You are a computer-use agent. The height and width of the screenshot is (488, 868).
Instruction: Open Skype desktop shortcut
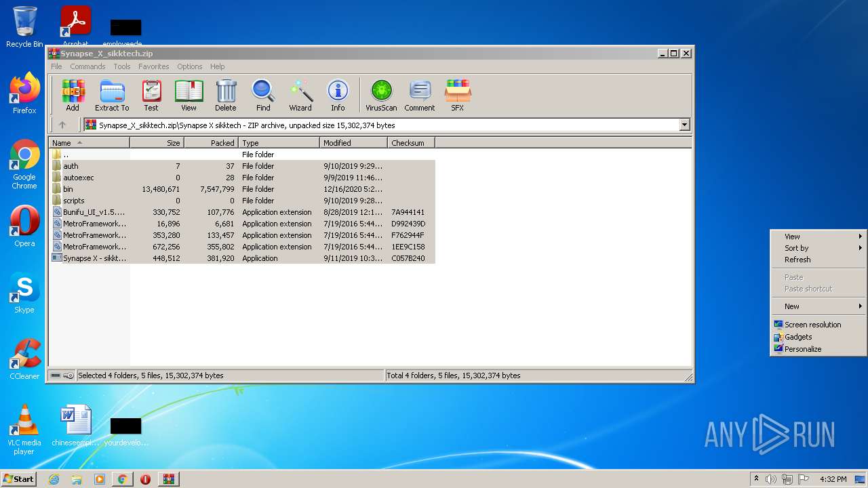tap(24, 293)
